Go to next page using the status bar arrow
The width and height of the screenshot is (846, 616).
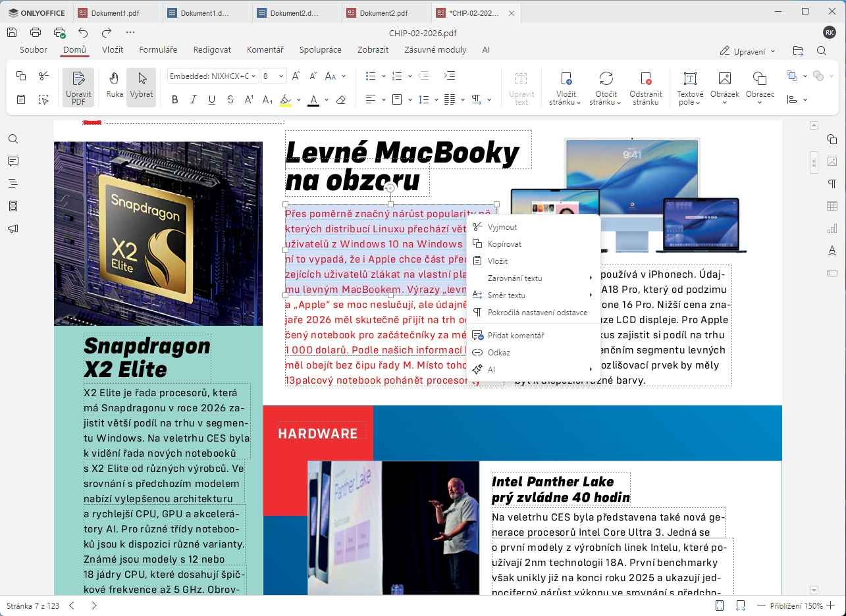pos(94,605)
